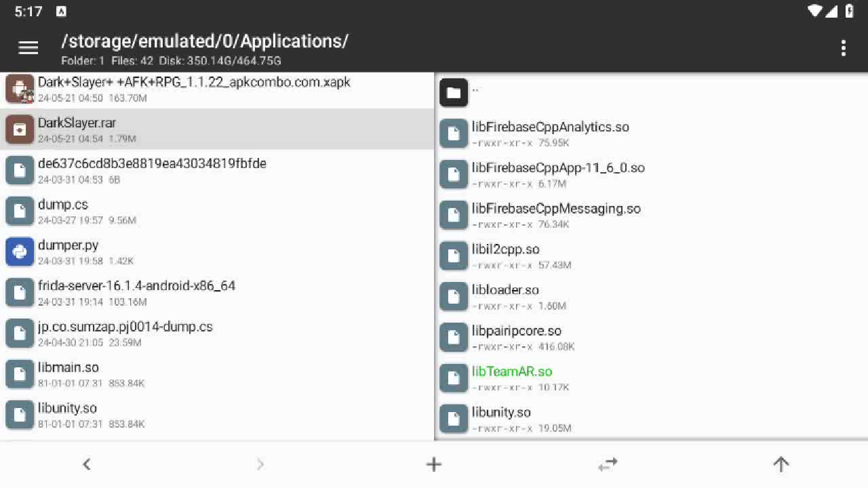Tap the libpairipcore.so file icon
Screen dimensions: 868x488
coord(454,338)
